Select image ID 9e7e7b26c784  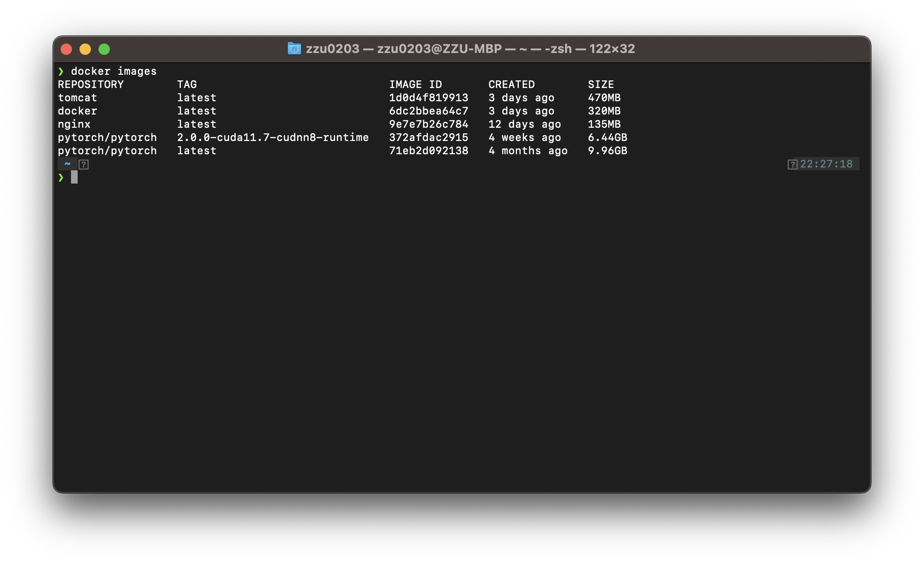tap(428, 124)
